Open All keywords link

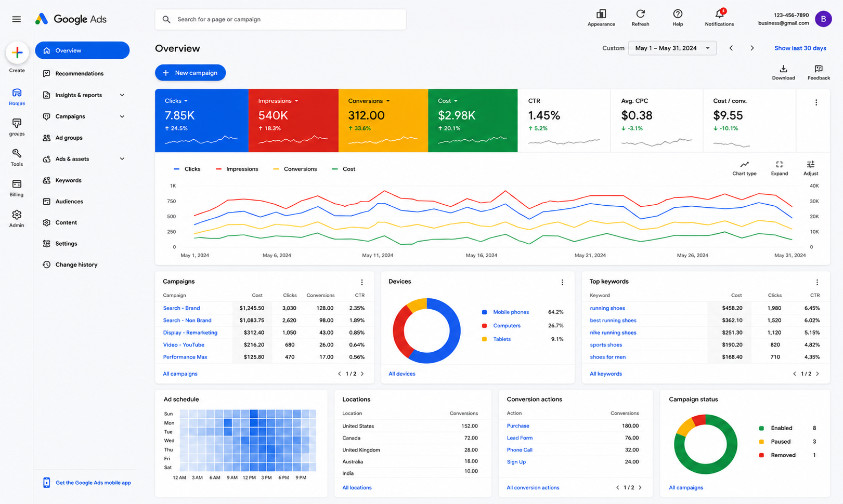tap(606, 374)
